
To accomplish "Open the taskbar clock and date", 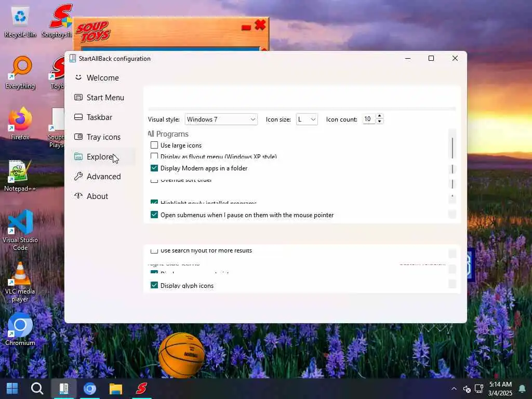I will click(x=500, y=389).
